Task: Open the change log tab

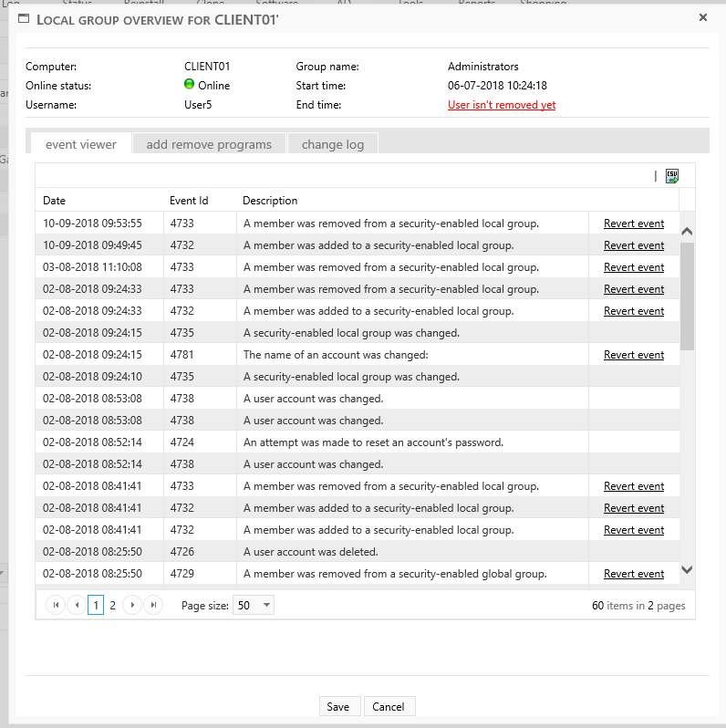Action: click(332, 144)
